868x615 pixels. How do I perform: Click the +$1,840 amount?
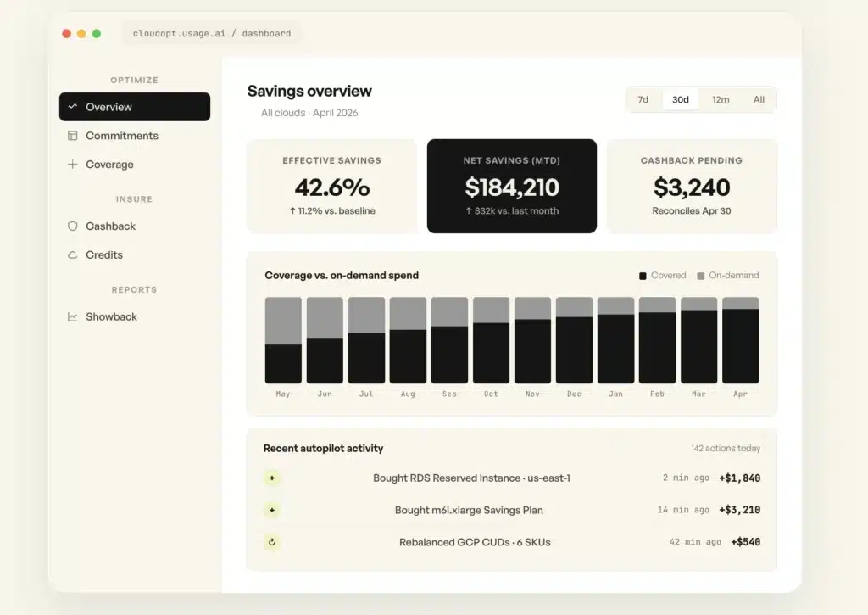(739, 478)
